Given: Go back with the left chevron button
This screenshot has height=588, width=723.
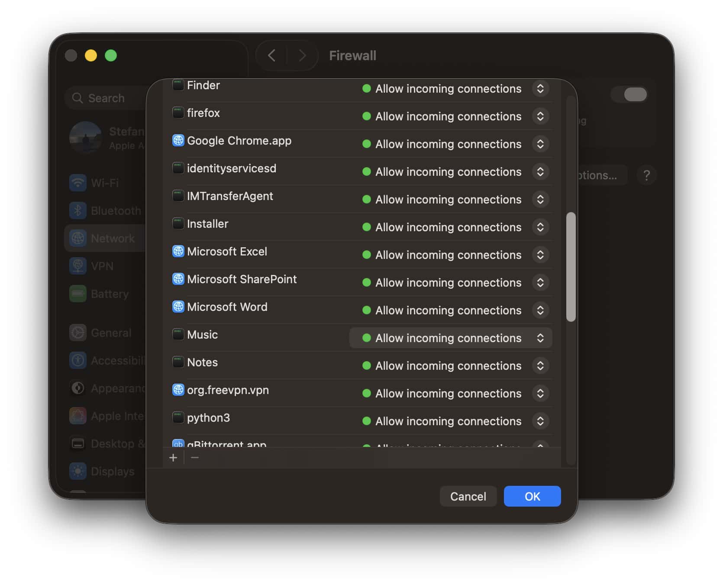Looking at the screenshot, I should tap(272, 55).
